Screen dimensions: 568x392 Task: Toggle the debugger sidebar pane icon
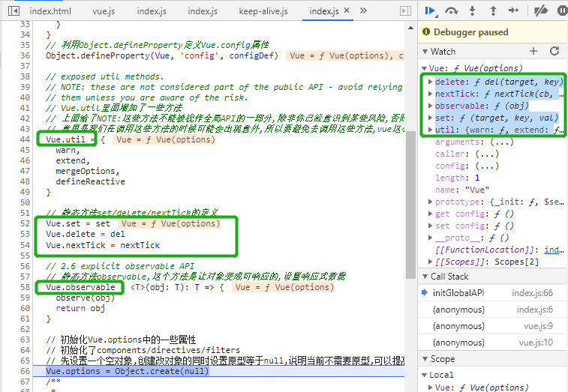pos(406,10)
